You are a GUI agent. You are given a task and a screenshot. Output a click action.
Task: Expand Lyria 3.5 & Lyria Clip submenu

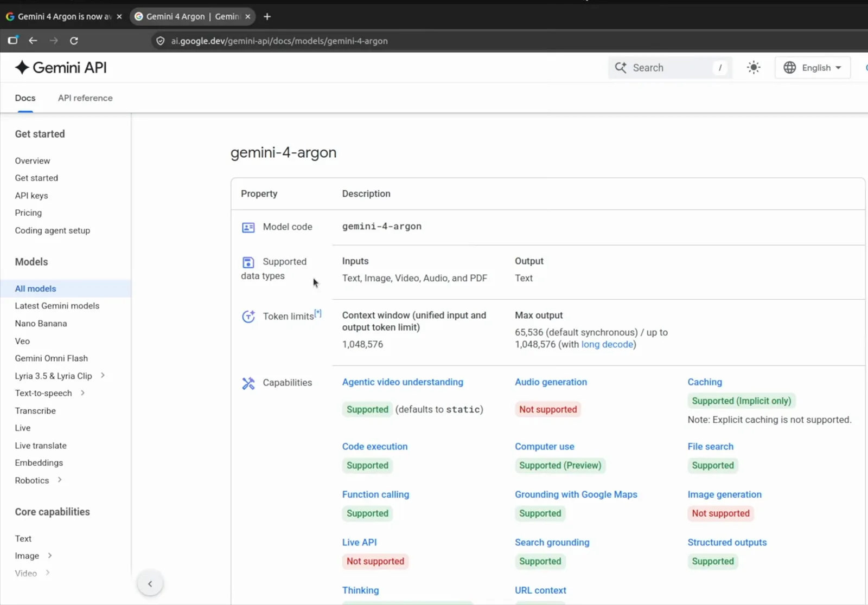(103, 375)
